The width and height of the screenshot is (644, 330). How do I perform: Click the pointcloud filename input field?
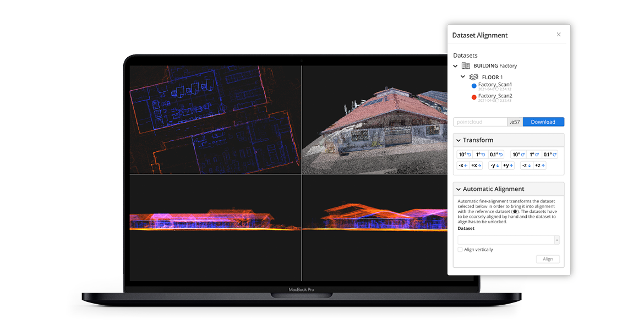[x=480, y=122]
